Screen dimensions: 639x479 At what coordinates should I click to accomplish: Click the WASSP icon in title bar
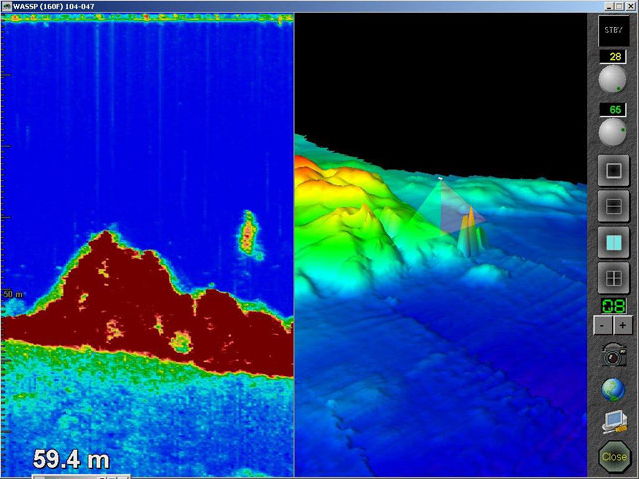coord(6,6)
